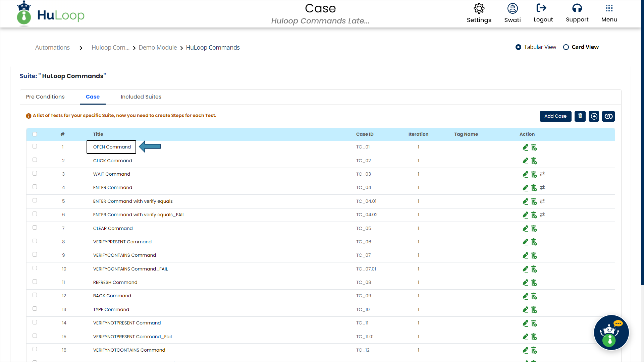Click the Iteration column header
The image size is (644, 362).
418,134
